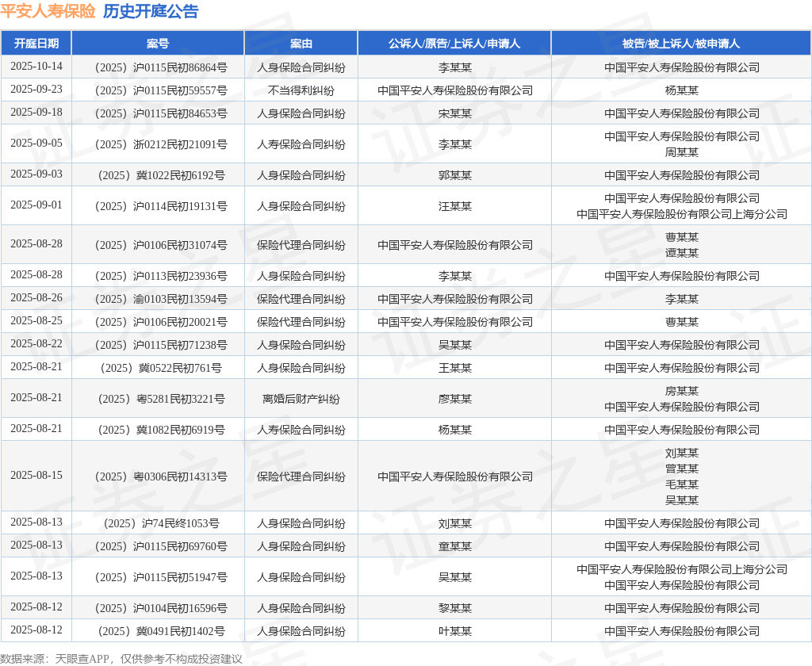812x666 pixels.
Task: Click the 案号 column header
Action: (158, 44)
